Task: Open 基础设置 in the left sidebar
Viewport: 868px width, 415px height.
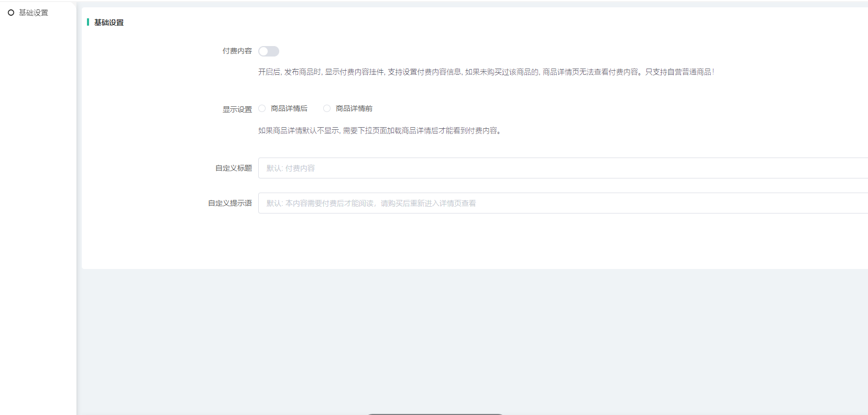Action: point(34,13)
